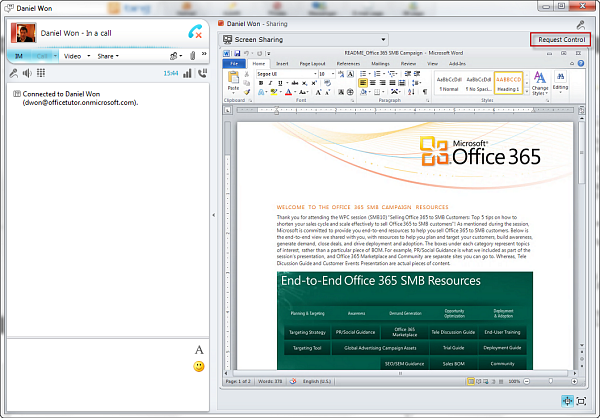Screen dimensions: 600x418
Task: Switch to the IM tab
Action: point(19,56)
